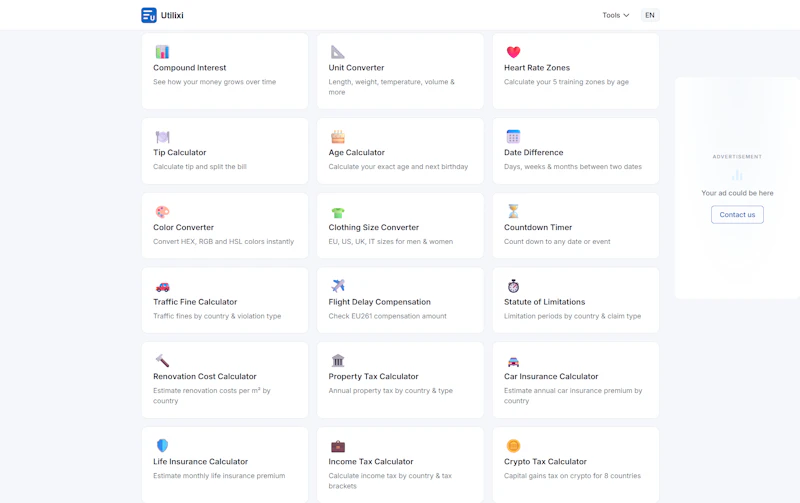The height and width of the screenshot is (503, 800).
Task: Click the Utilixi logo icon
Action: (149, 15)
